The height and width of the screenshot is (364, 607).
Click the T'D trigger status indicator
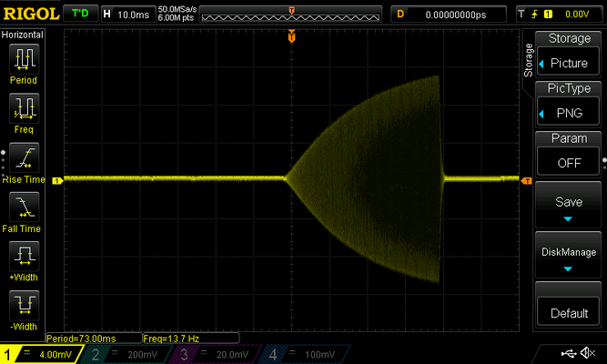(x=80, y=14)
